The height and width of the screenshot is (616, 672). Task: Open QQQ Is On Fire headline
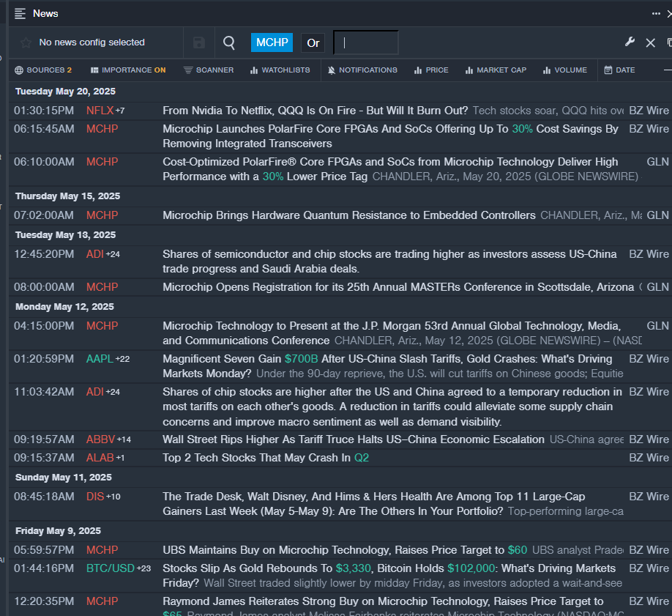point(315,111)
